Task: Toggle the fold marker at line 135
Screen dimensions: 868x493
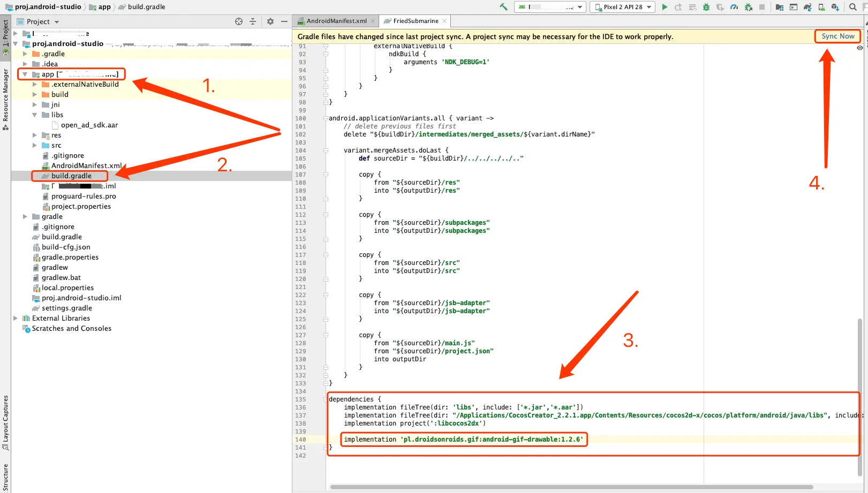Action: (326, 399)
